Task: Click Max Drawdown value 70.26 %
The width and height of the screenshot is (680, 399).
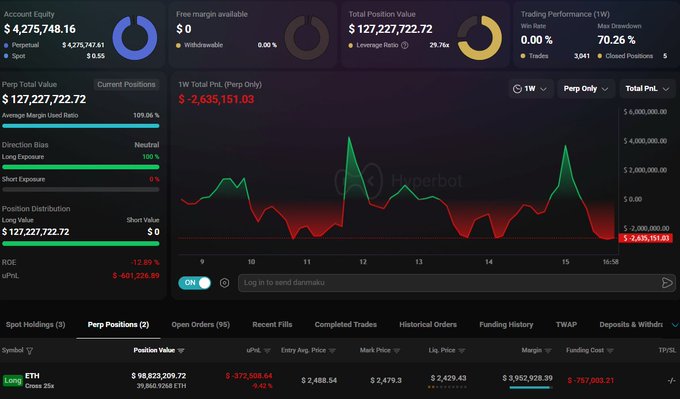Action: (616, 40)
